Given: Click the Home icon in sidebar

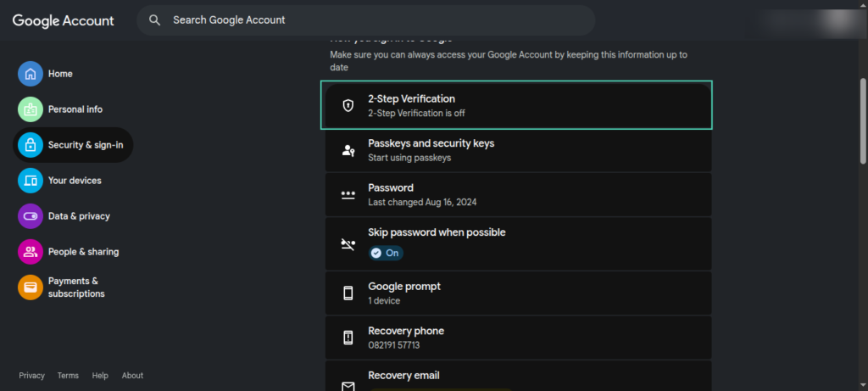Looking at the screenshot, I should tap(31, 74).
